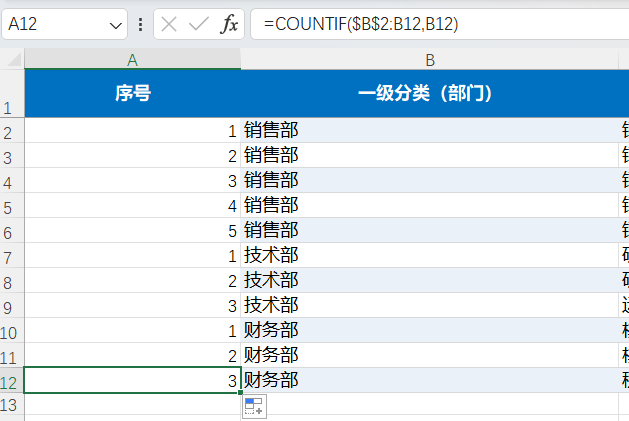Select row 12 header
The image size is (629, 421).
click(x=12, y=380)
